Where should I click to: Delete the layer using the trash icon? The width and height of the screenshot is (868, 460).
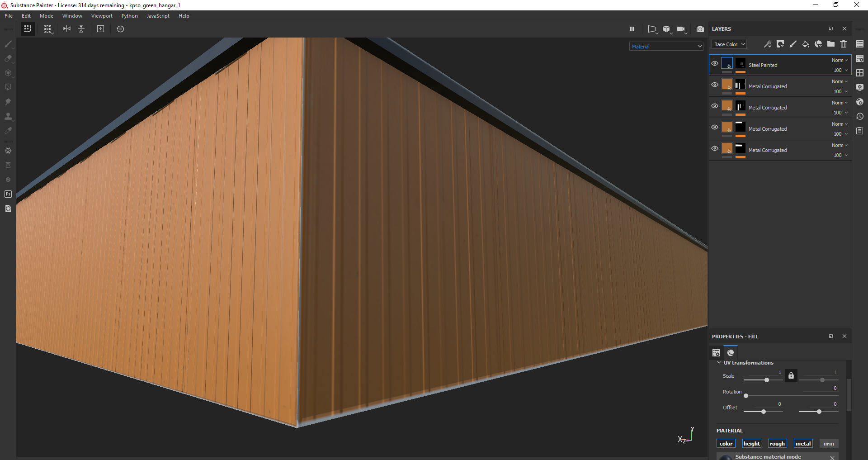[x=844, y=44]
